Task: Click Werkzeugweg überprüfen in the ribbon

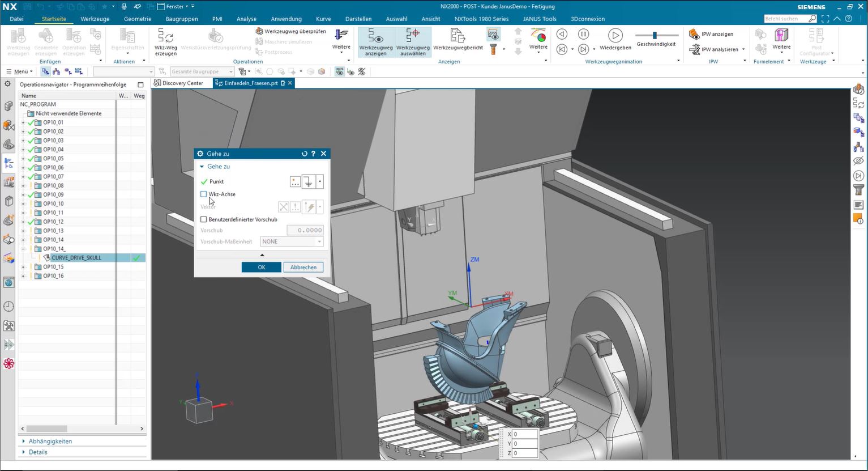Action: pyautogui.click(x=290, y=31)
